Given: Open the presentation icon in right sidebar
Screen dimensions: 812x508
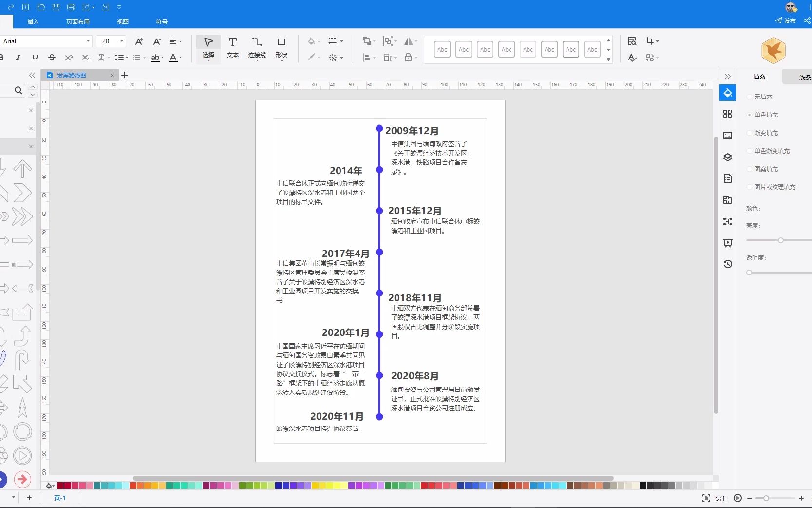Looking at the screenshot, I should 728,243.
